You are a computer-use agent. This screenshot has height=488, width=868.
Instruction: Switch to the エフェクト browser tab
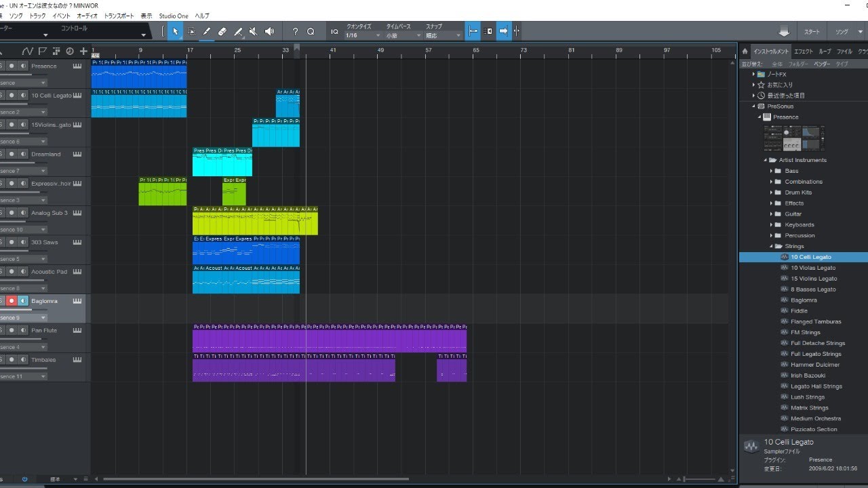pos(804,52)
